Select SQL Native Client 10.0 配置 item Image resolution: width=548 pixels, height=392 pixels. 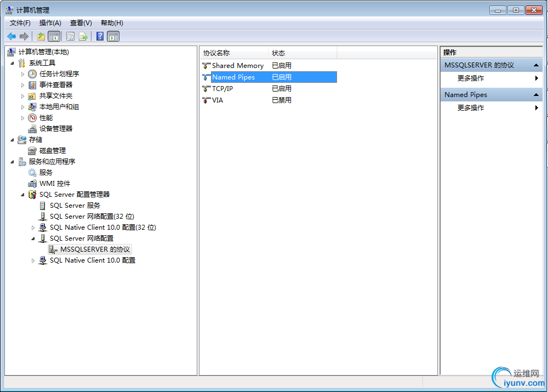point(92,260)
